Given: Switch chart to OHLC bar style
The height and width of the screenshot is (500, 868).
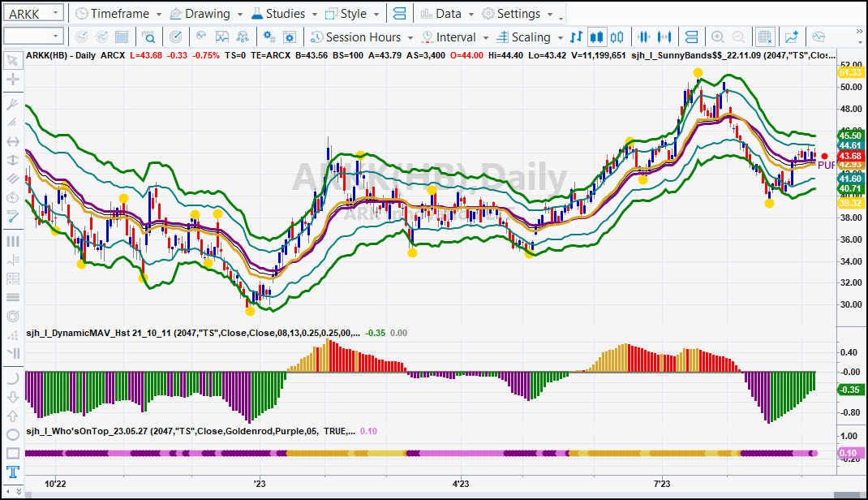Looking at the screenshot, I should click(x=576, y=37).
